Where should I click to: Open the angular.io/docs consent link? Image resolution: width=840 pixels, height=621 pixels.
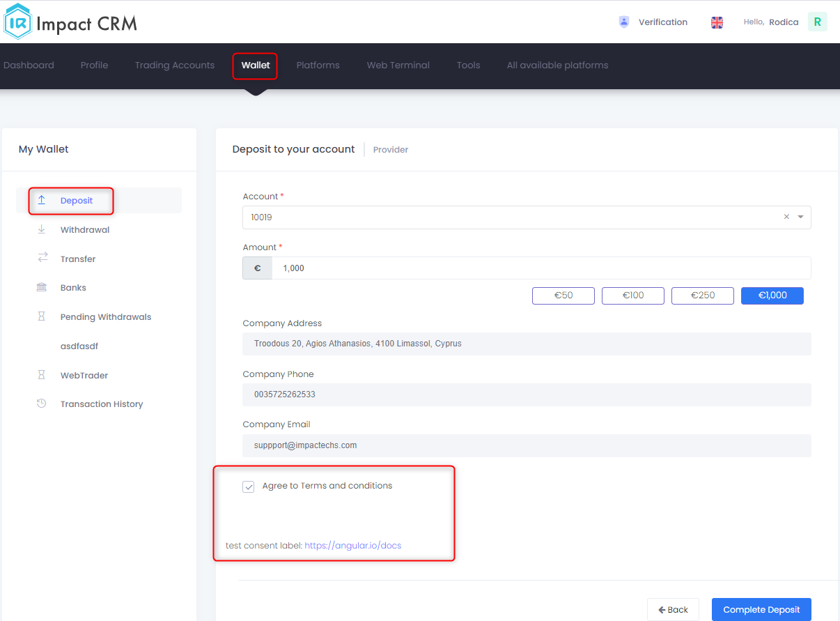352,545
